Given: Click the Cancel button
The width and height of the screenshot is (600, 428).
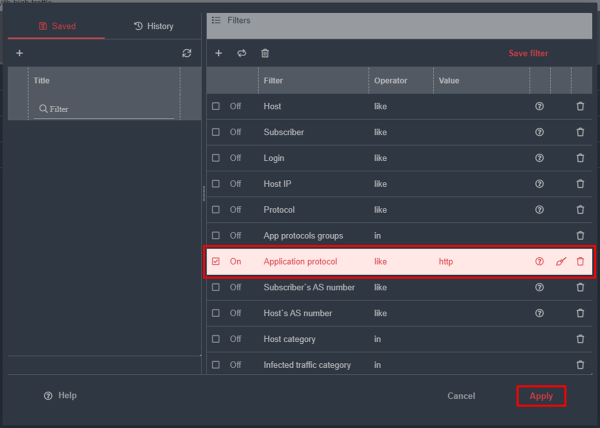Looking at the screenshot, I should (x=461, y=396).
